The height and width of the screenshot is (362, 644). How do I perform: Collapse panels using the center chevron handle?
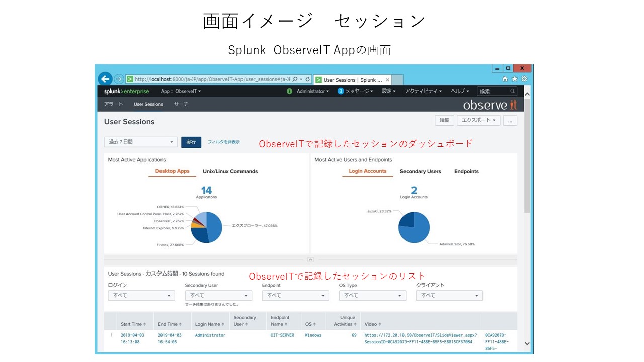point(310,260)
